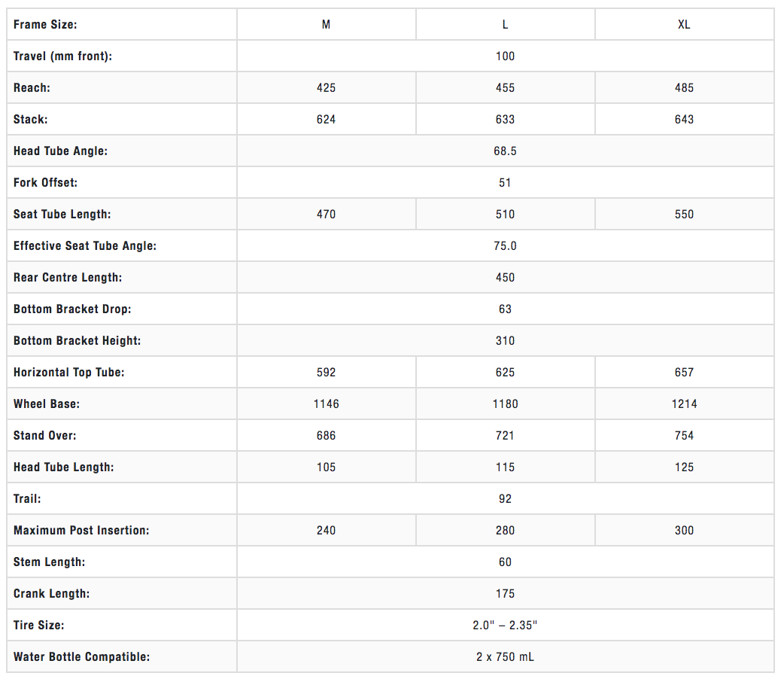This screenshot has width=784, height=682.
Task: Click the Stand Over value 721
Action: [505, 436]
